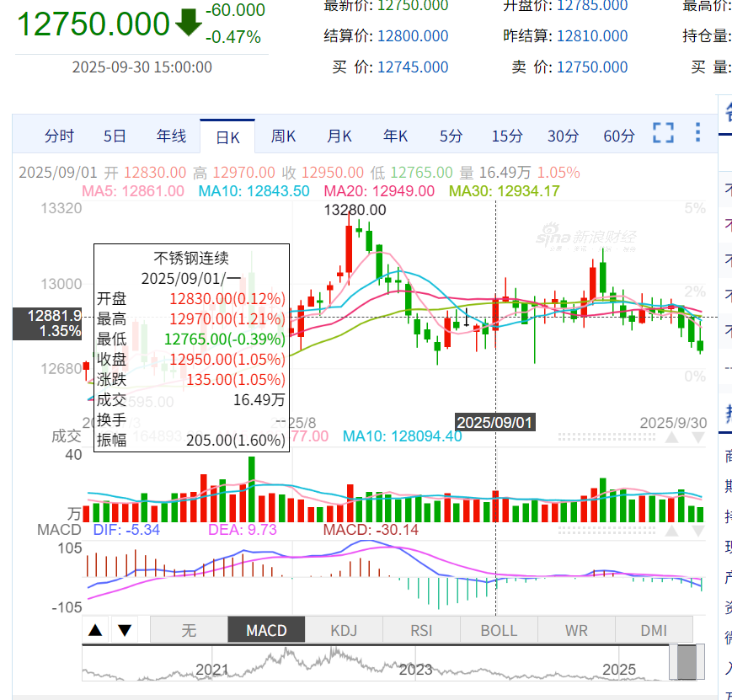The width and height of the screenshot is (732, 700).
Task: Click 收盘 12950.00(1.05%) in tooltip
Action: (191, 360)
